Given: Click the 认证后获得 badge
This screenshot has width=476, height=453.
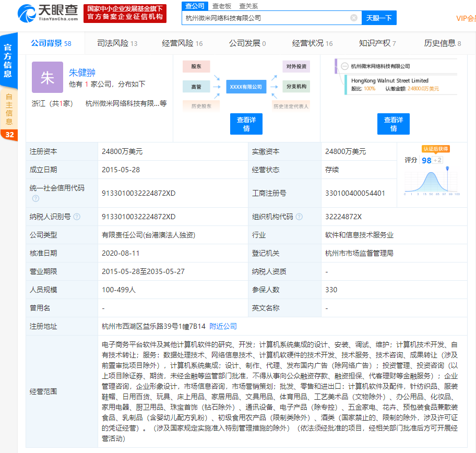Looking at the screenshot, I should pos(436,149).
